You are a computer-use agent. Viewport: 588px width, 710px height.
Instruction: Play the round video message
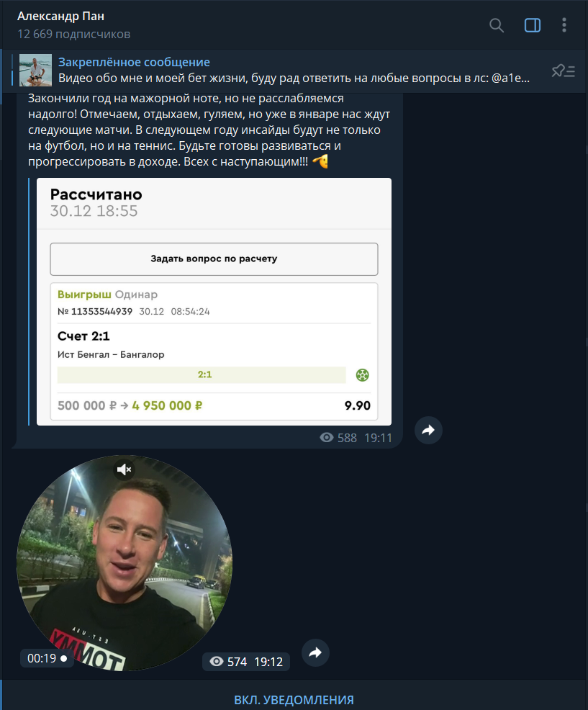click(x=125, y=563)
